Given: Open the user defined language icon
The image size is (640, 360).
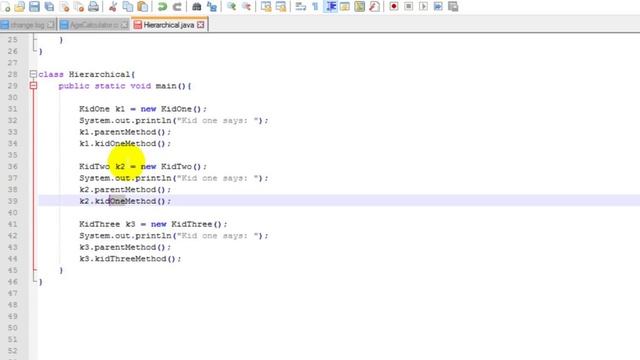Looking at the screenshot, I should coord(345,7).
